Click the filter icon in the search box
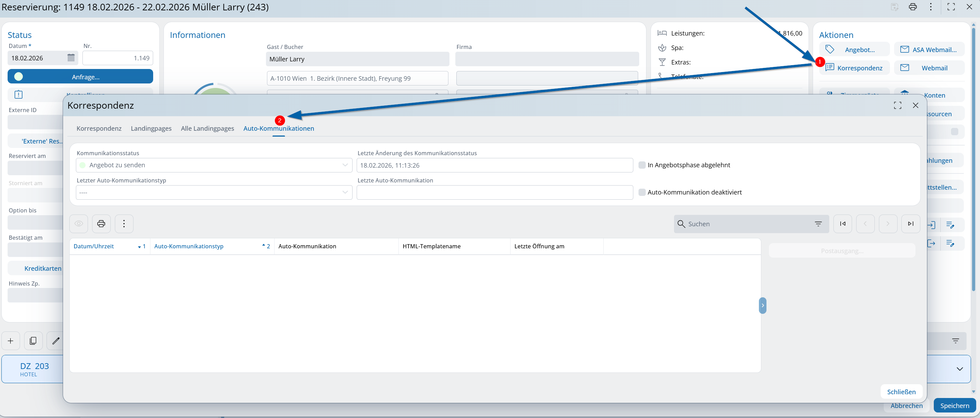980x418 pixels. (818, 223)
